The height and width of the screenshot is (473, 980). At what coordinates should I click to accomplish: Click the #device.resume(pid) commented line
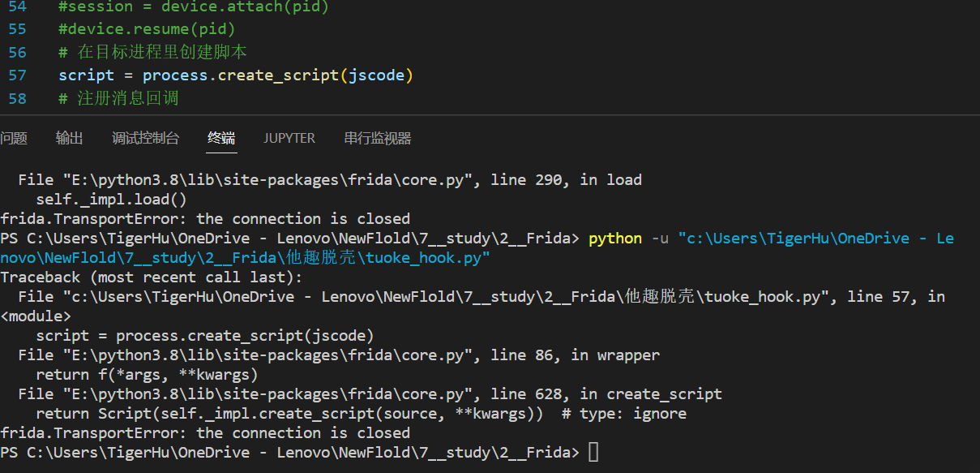tap(147, 29)
